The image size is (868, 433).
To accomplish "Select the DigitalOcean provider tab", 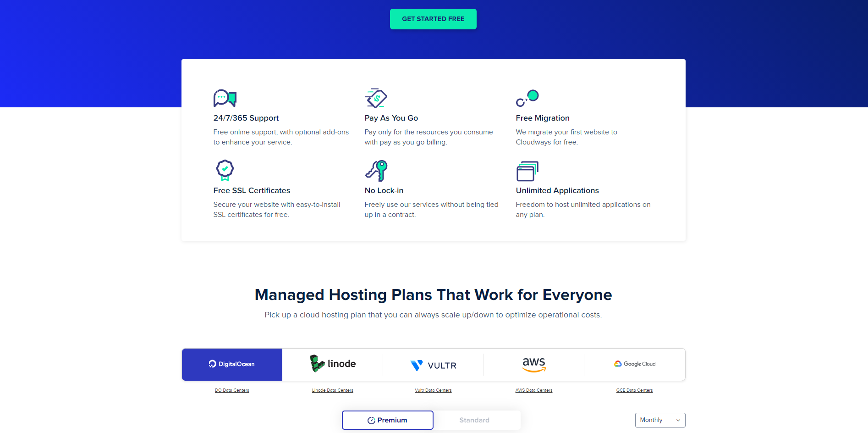I will pos(232,364).
